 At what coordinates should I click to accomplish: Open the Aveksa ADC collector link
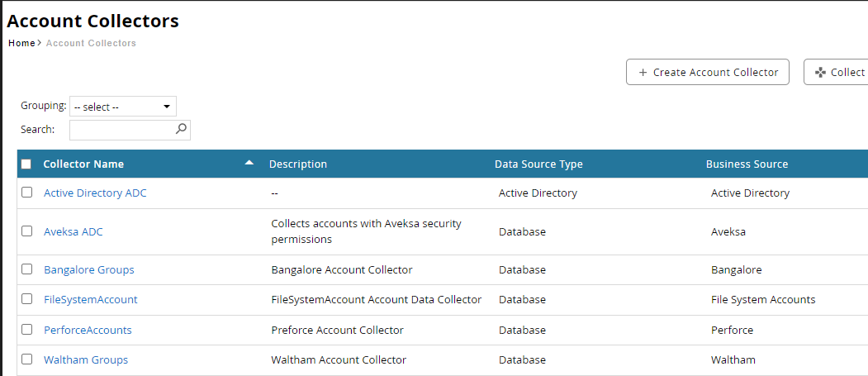coord(74,232)
